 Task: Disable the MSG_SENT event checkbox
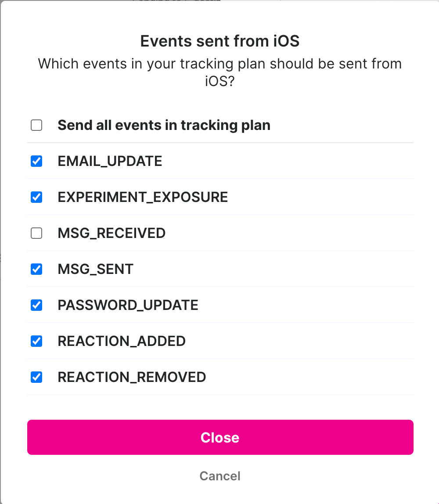36,269
